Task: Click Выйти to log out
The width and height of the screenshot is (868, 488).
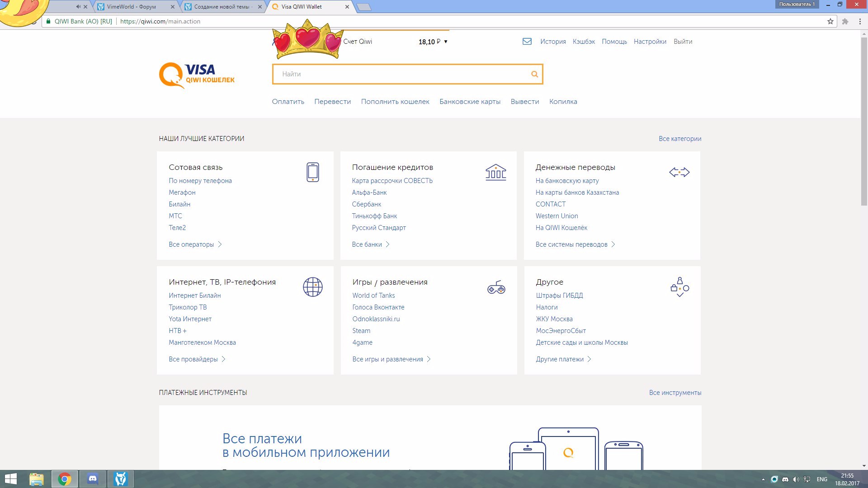Action: tap(683, 42)
